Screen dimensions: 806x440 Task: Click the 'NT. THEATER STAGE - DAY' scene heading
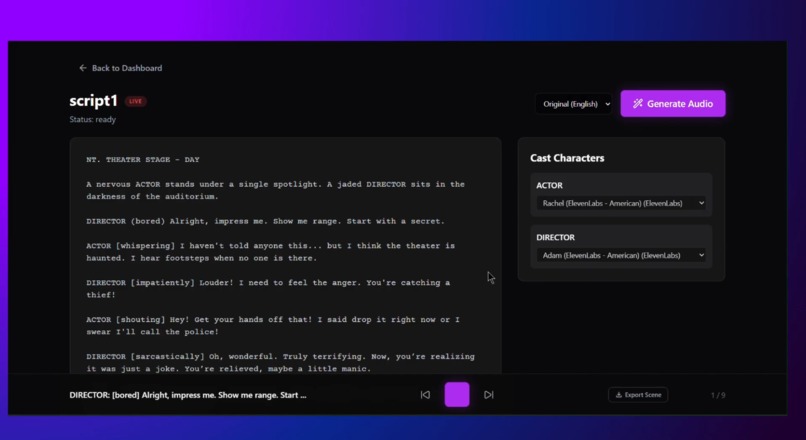tap(143, 159)
